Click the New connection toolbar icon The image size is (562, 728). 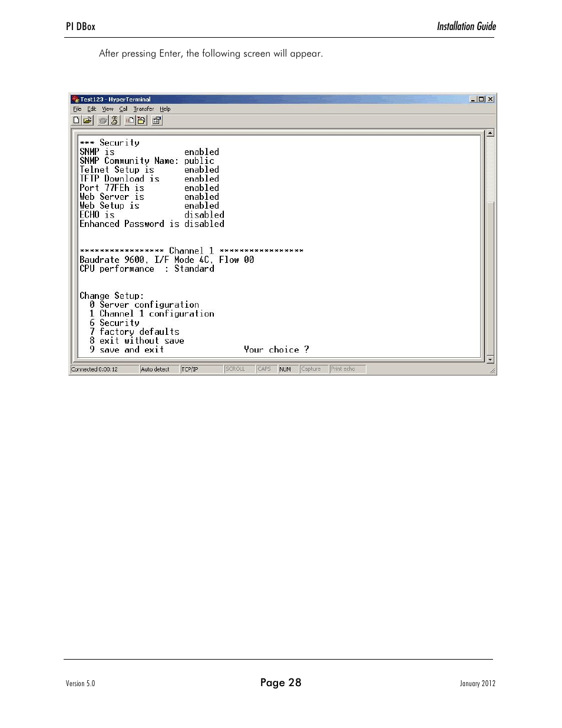76,120
